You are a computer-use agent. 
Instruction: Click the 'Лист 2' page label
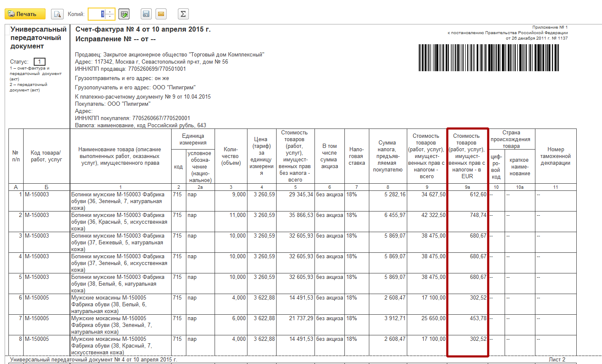[x=557, y=360]
